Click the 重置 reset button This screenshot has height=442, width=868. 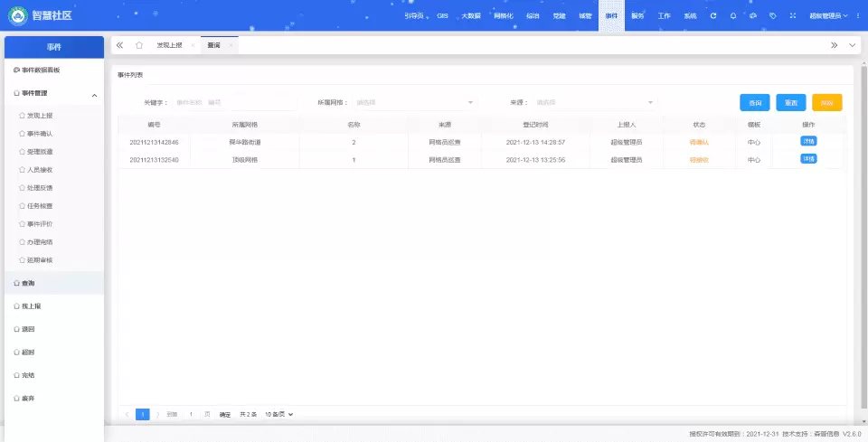[x=791, y=102]
